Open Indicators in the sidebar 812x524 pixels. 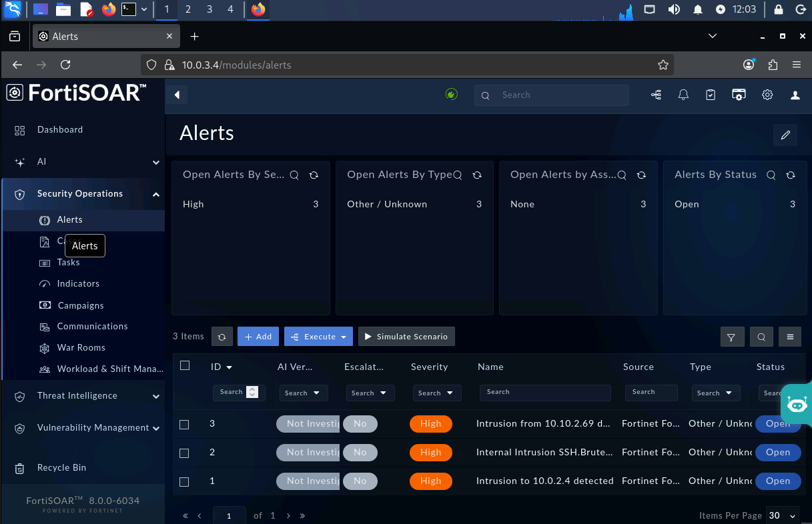pyautogui.click(x=78, y=284)
